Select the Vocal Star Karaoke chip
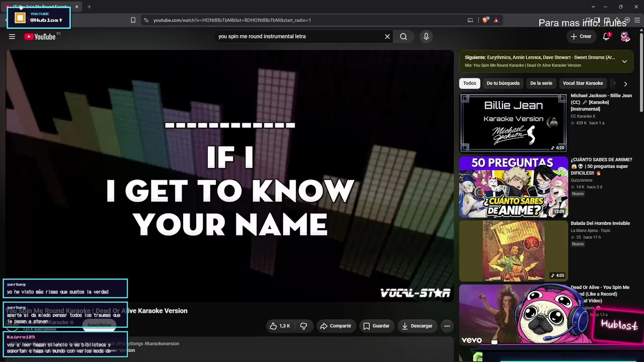 click(583, 83)
